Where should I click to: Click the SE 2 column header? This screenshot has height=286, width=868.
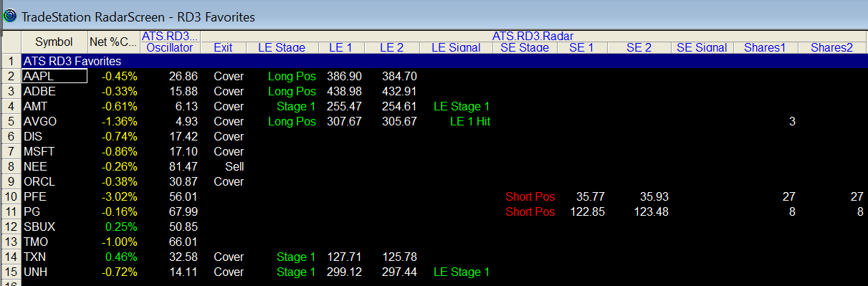tap(639, 48)
